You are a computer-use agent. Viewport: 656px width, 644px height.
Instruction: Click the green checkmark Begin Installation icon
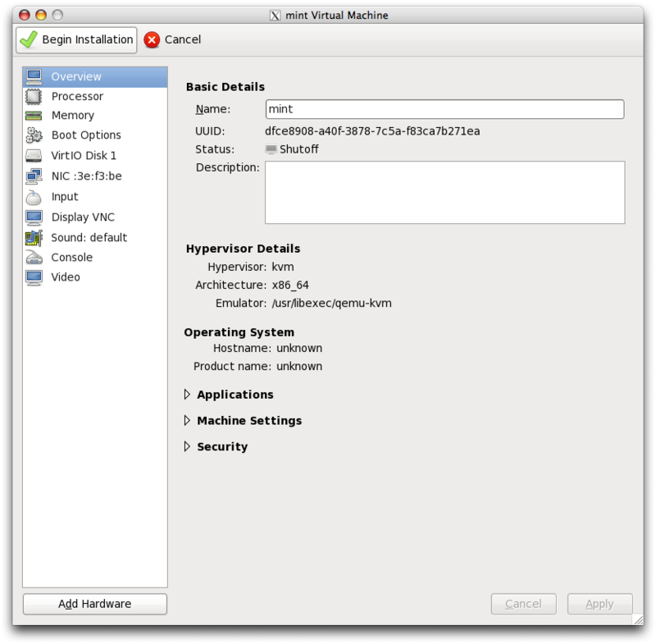click(29, 39)
